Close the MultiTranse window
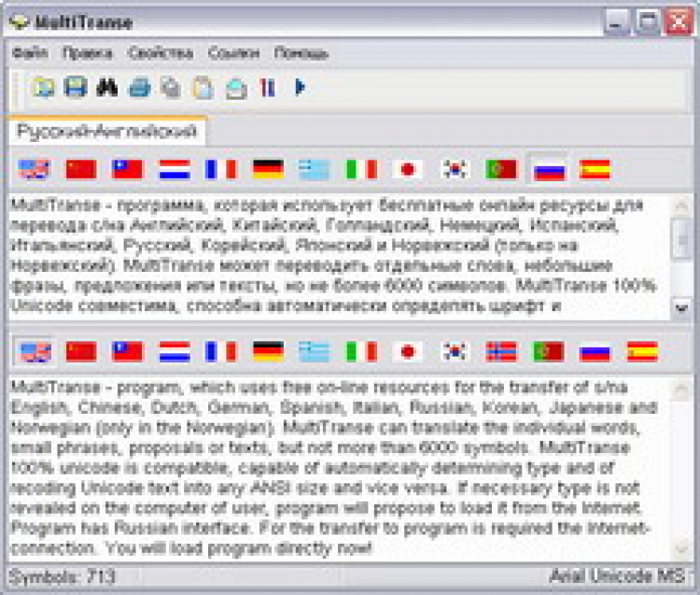 [x=679, y=21]
